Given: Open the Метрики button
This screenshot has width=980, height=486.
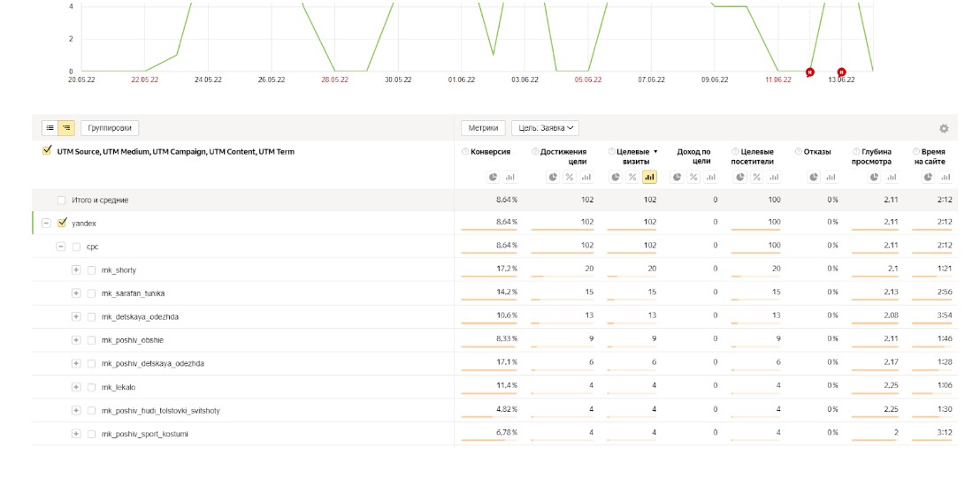Looking at the screenshot, I should coord(483,128).
